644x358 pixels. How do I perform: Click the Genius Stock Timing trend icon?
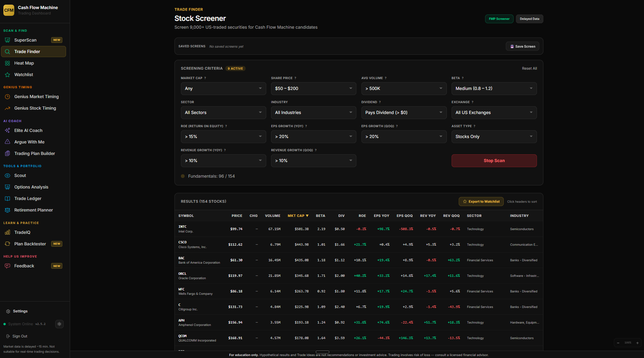(7, 108)
